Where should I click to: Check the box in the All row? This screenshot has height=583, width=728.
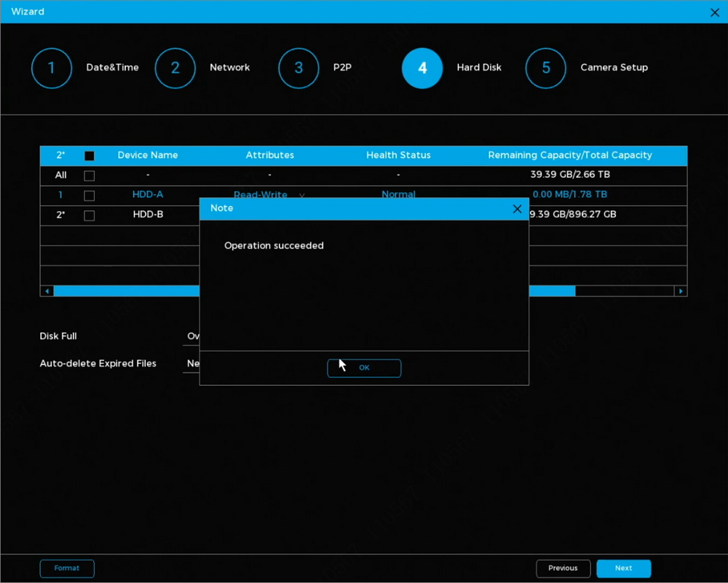(90, 175)
